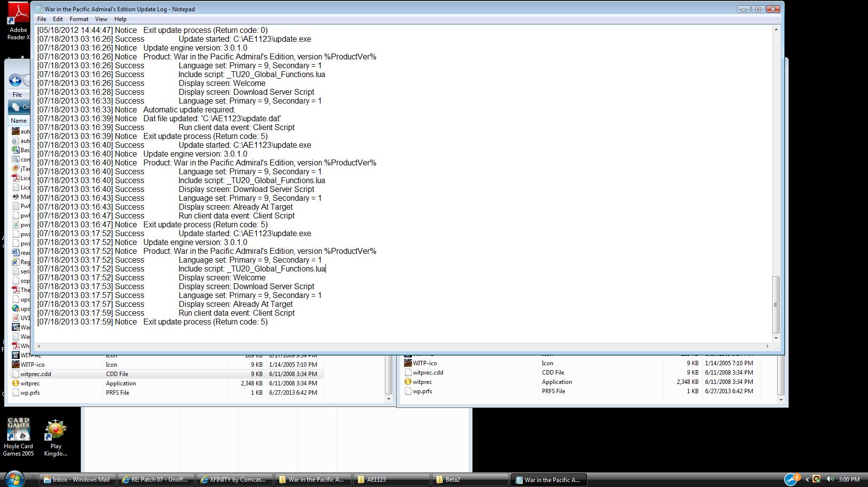868x487 pixels.
Task: Open File menu in left Explorer window
Action: click(x=17, y=94)
